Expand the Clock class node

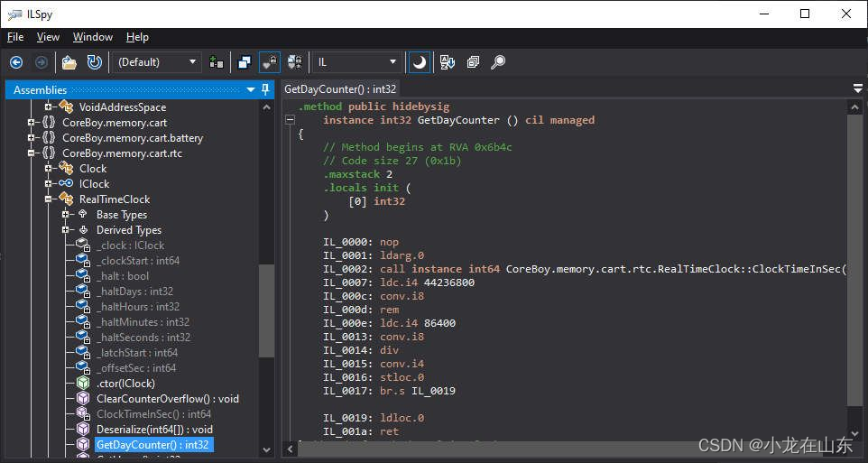point(48,169)
